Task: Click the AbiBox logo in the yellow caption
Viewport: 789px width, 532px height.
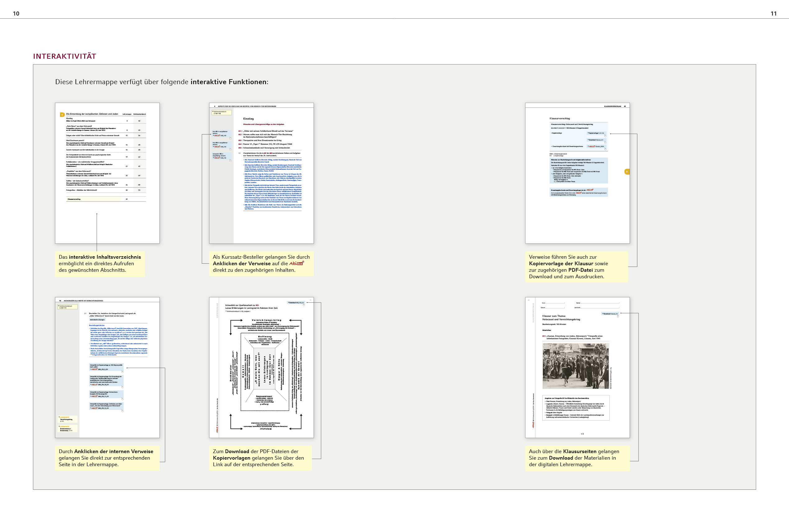Action: [x=296, y=263]
